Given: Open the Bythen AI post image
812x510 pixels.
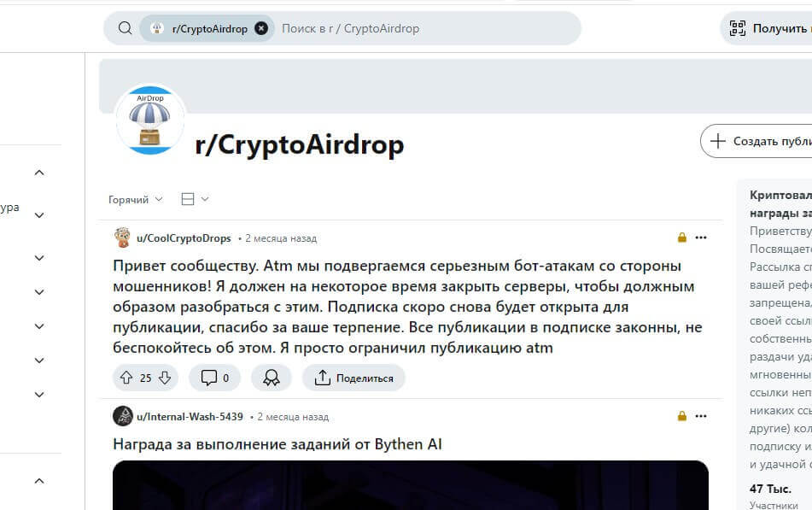Looking at the screenshot, I should pos(410,485).
